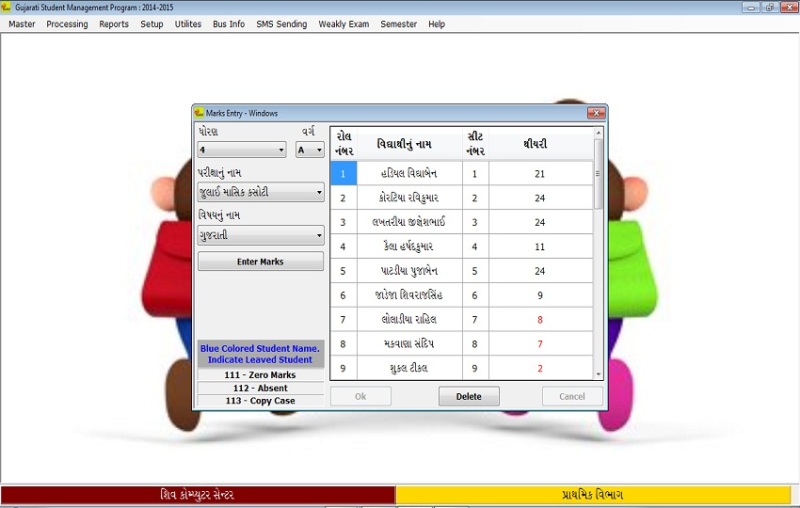This screenshot has height=508, width=800.
Task: Open the Master menu
Action: 21,24
